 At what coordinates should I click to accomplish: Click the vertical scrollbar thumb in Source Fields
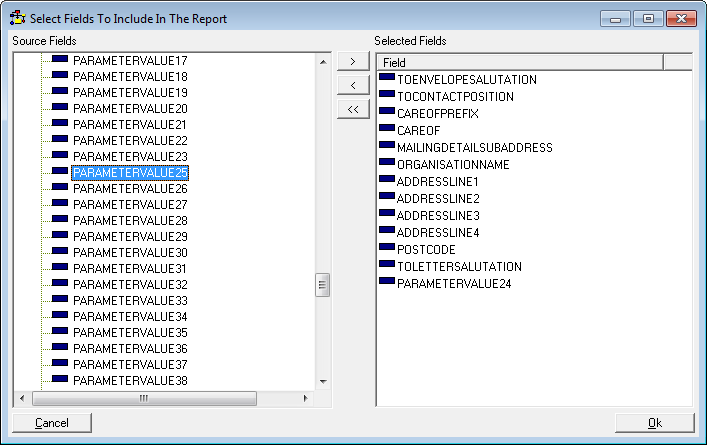coord(322,285)
